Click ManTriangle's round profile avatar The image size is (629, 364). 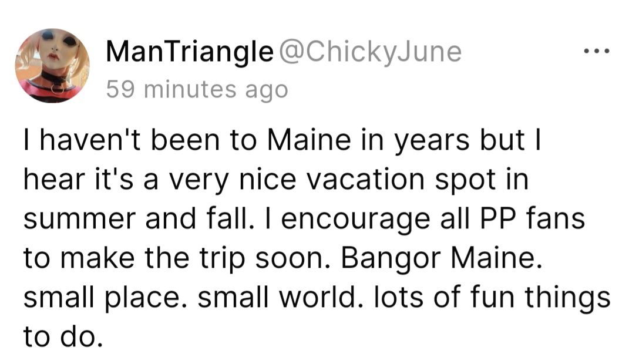point(52,66)
